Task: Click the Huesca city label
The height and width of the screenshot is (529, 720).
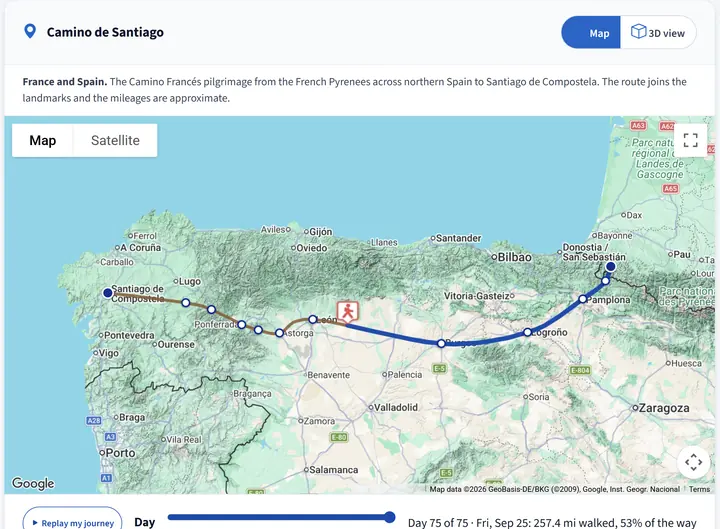Action: [x=686, y=363]
